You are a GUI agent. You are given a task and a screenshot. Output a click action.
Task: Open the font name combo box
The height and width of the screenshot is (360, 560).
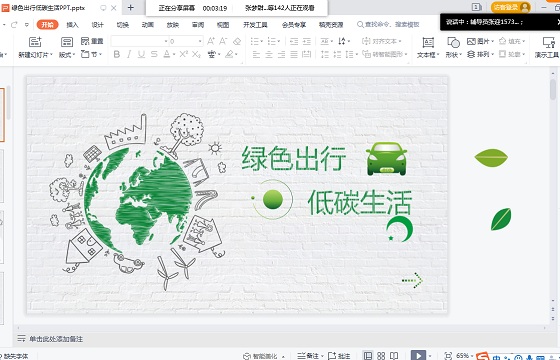[140, 41]
